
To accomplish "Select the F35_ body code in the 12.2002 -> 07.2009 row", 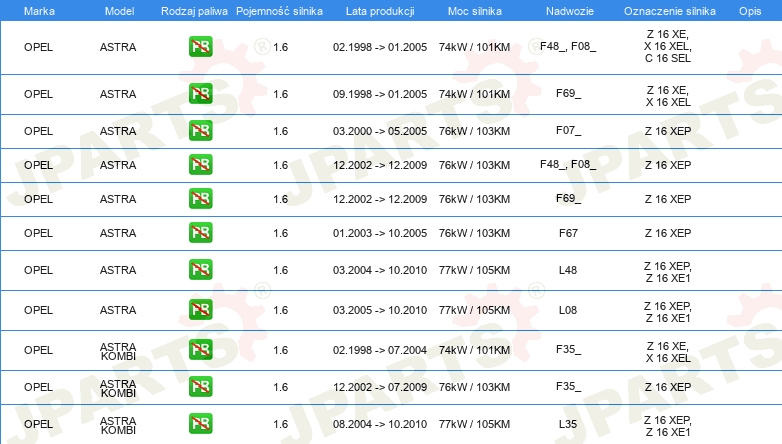I will pos(569,387).
